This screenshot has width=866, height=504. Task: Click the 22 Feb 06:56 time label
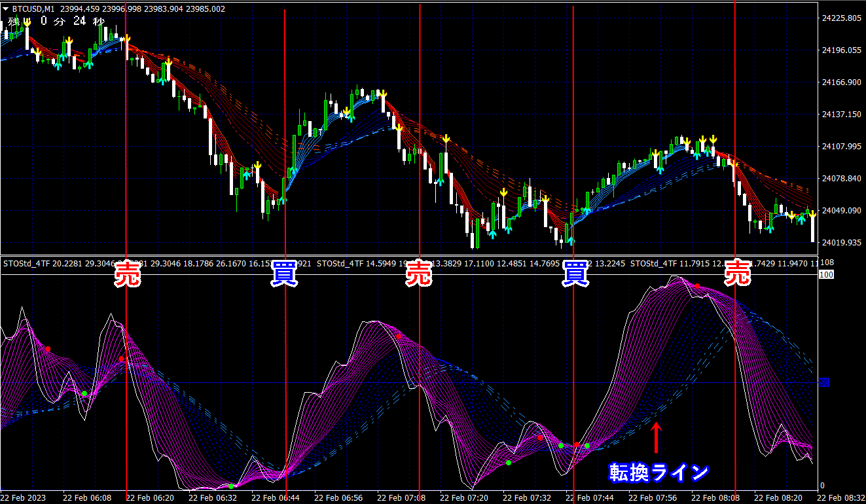338,497
